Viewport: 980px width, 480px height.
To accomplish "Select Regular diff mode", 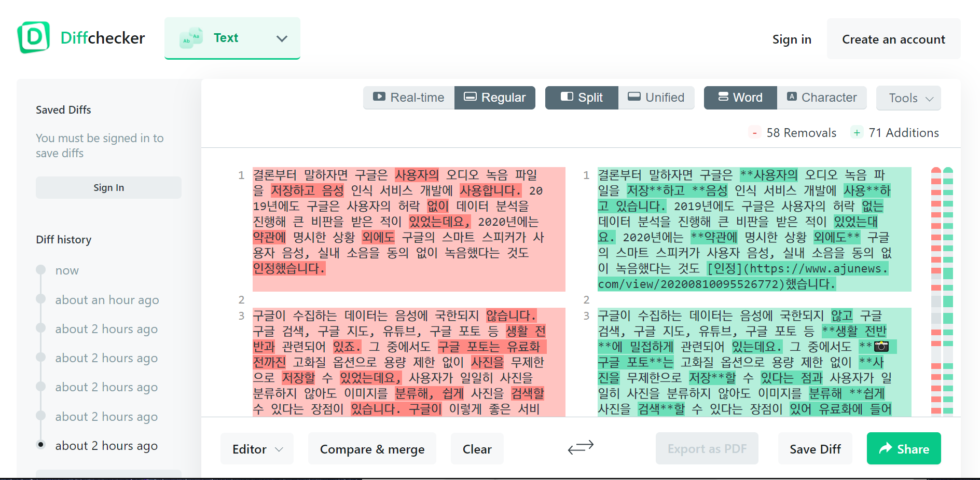I will (495, 98).
